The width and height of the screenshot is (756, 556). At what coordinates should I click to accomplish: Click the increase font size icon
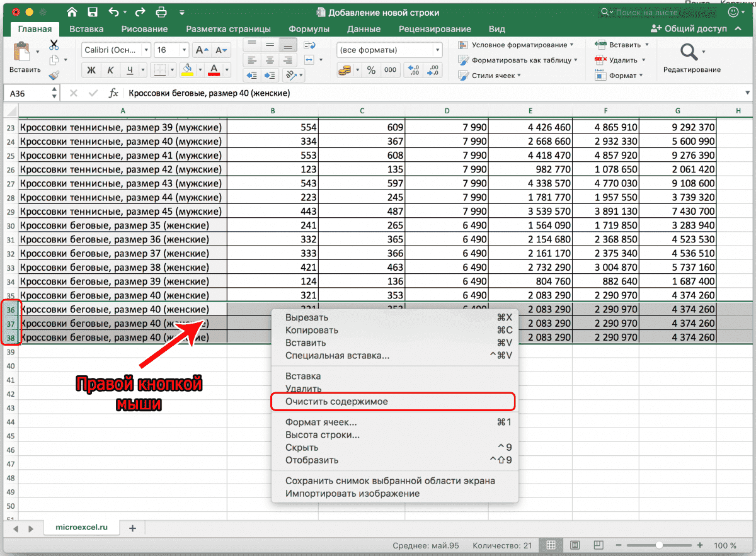(x=202, y=50)
